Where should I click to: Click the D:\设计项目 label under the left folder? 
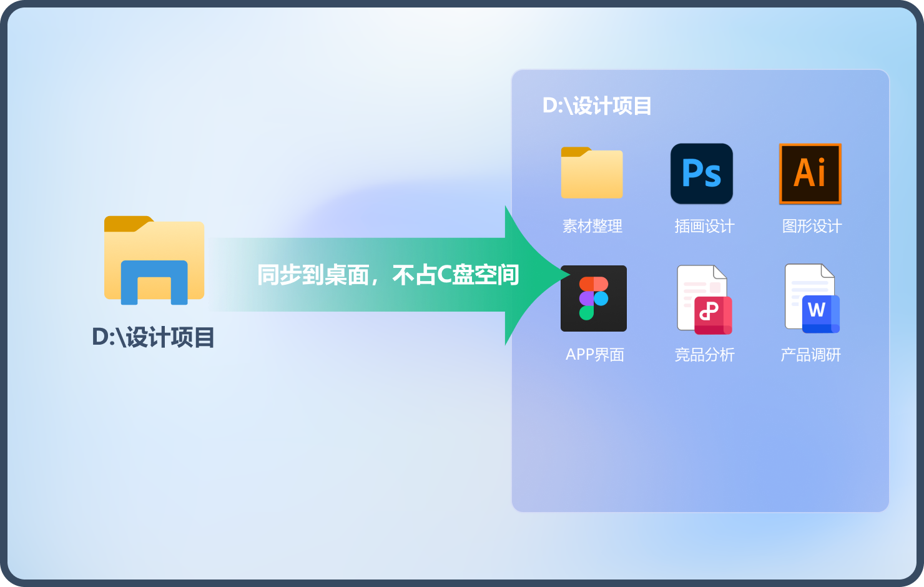154,338
